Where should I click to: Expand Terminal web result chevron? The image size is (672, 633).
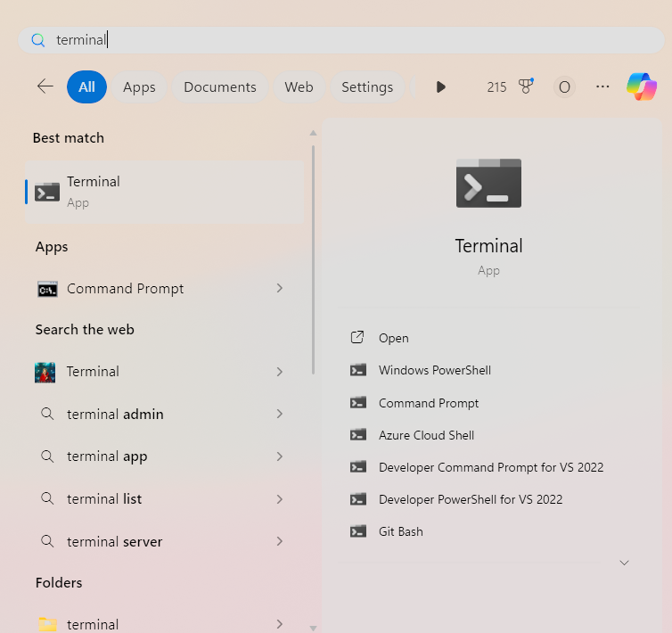point(280,372)
